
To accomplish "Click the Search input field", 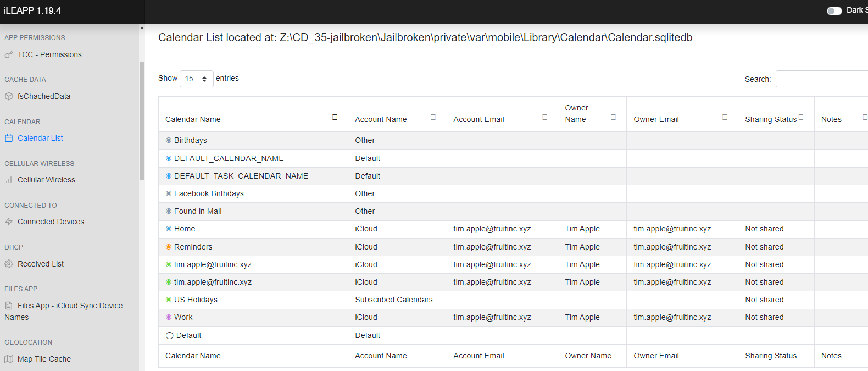I will click(822, 79).
